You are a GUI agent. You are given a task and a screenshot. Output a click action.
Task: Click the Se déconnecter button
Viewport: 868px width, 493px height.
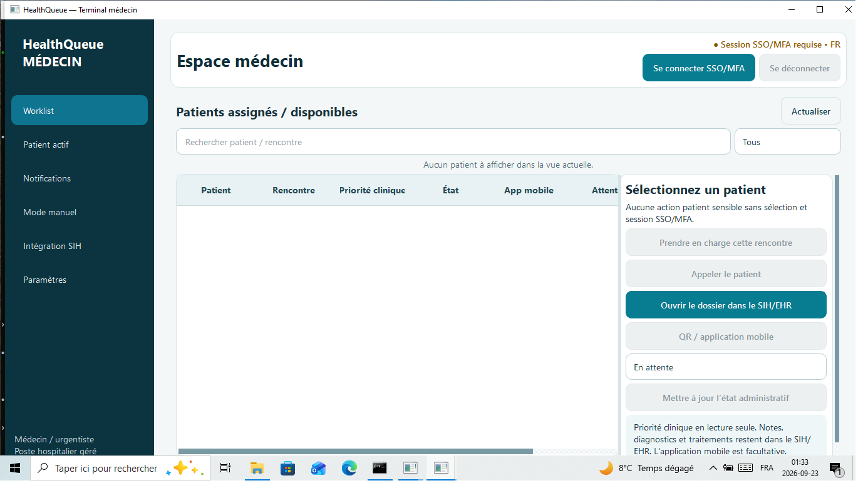(800, 68)
